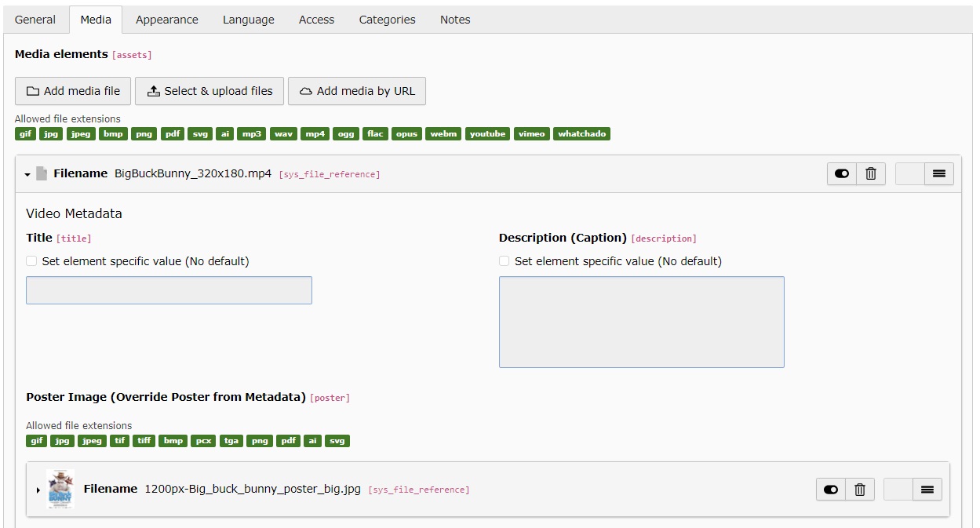Click into the Description caption textarea

pyautogui.click(x=641, y=322)
